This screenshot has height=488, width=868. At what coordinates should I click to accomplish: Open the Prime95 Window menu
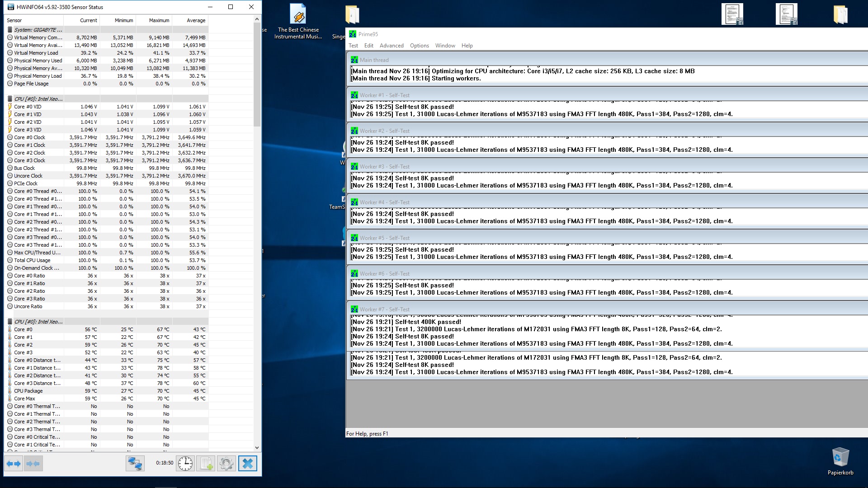[x=445, y=46]
